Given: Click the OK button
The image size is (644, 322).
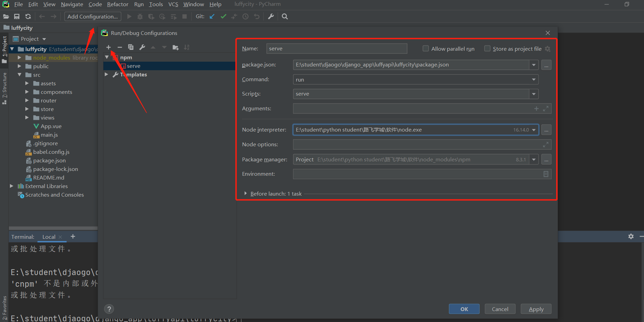Looking at the screenshot, I should point(464,309).
